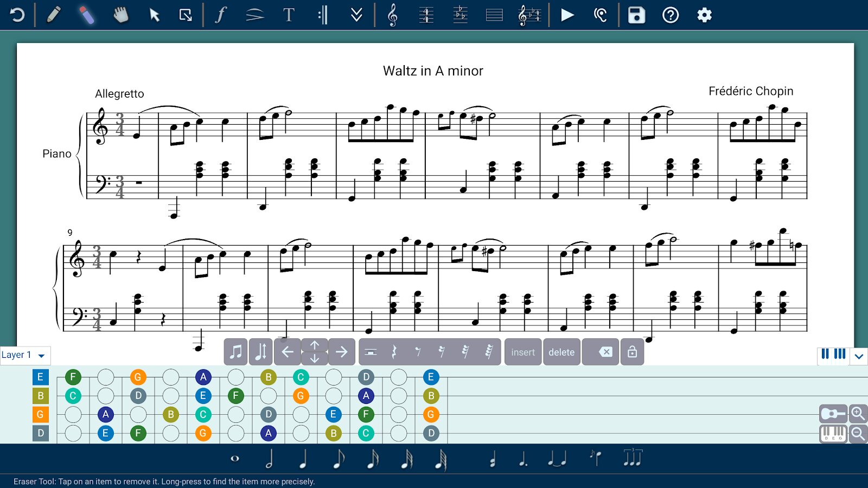Image resolution: width=868 pixels, height=488 pixels.
Task: Insert a quarter rest
Action: coord(394,352)
